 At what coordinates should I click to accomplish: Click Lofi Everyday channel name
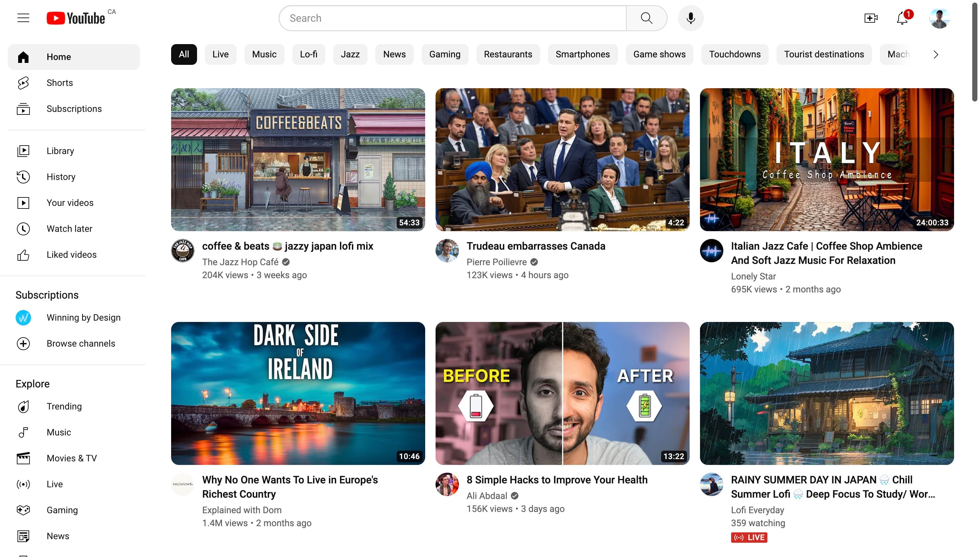757,510
